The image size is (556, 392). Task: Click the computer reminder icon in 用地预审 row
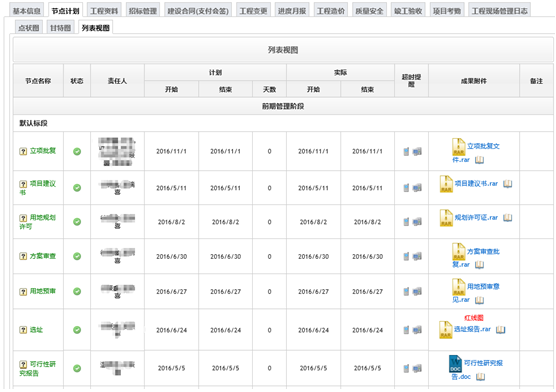(x=417, y=292)
